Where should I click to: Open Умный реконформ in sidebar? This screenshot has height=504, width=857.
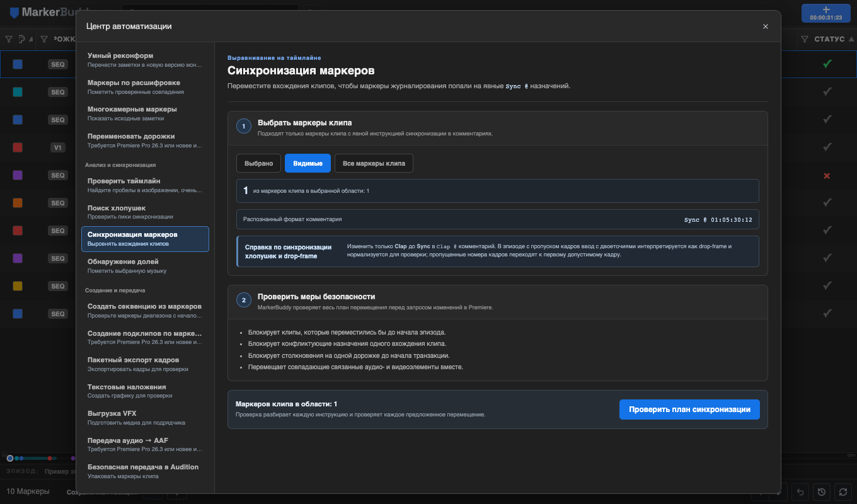pyautogui.click(x=145, y=60)
